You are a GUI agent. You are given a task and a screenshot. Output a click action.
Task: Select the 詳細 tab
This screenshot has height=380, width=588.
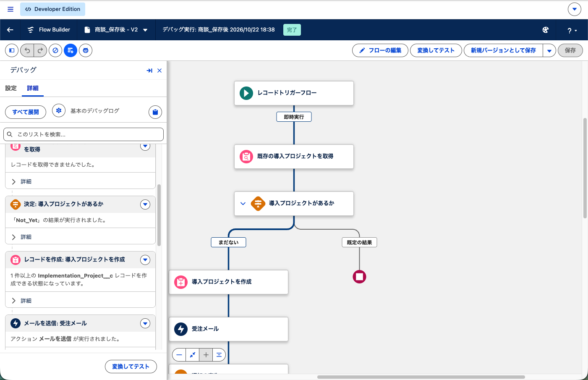click(x=33, y=88)
